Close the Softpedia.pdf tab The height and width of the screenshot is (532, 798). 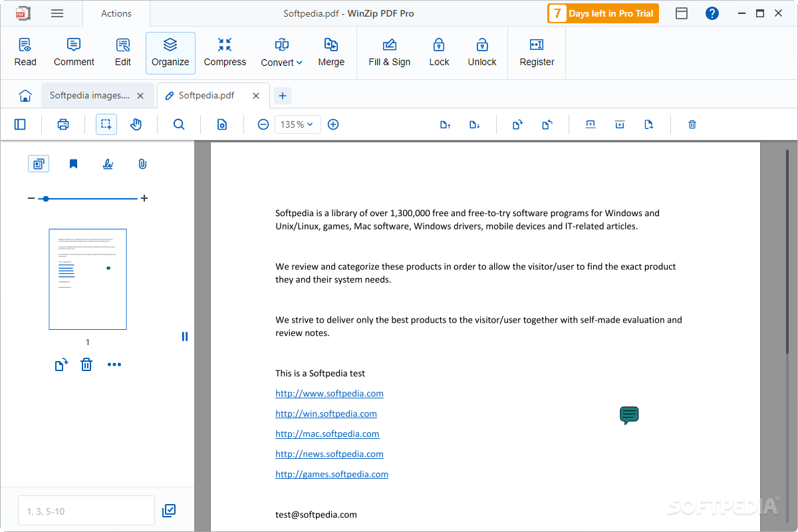pos(256,96)
